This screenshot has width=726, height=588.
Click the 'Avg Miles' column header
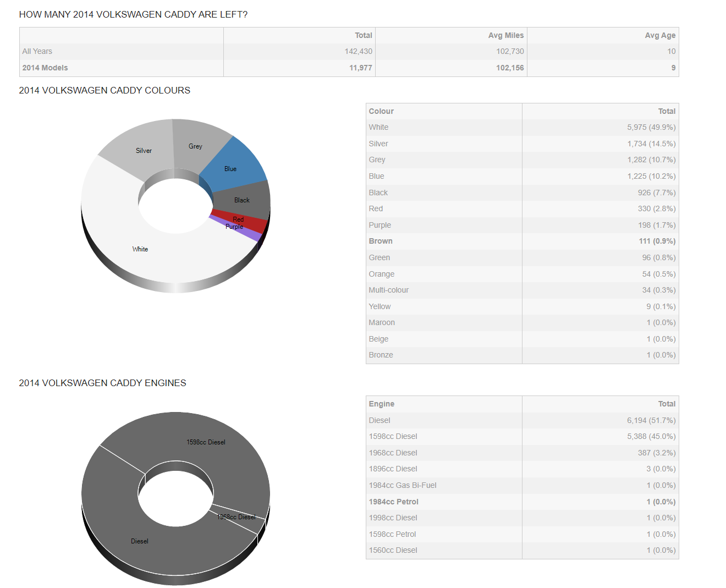pyautogui.click(x=506, y=35)
